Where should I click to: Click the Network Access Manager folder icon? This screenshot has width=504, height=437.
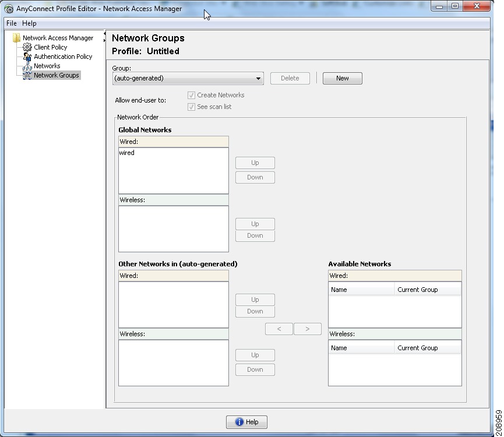tap(16, 38)
